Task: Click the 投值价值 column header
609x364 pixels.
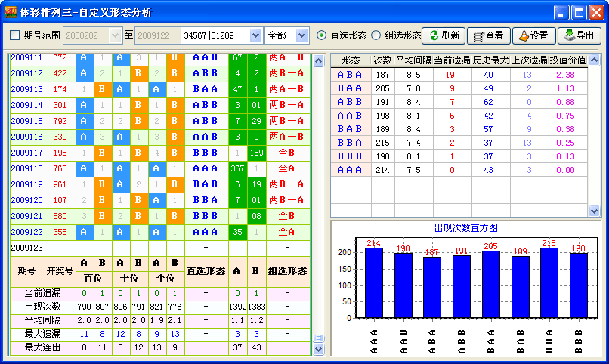Action: point(567,60)
